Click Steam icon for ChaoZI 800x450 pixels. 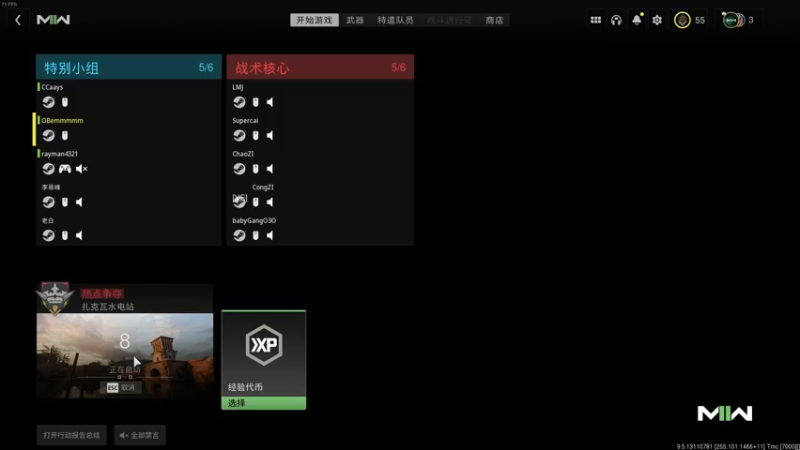(239, 168)
